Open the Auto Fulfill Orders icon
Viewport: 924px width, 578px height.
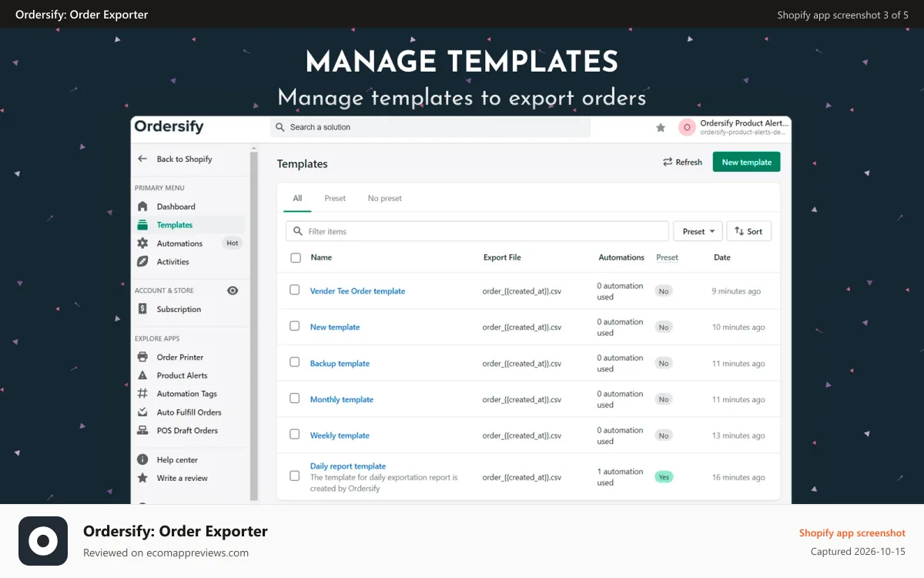(x=142, y=412)
